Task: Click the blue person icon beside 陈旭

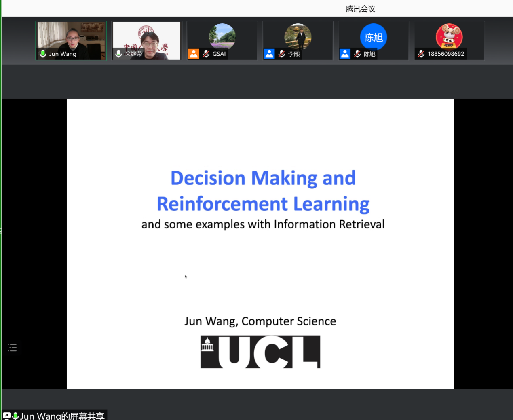Action: pos(345,54)
